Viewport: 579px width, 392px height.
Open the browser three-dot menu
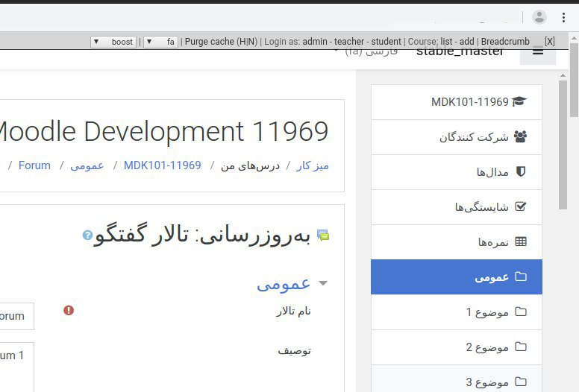click(563, 17)
